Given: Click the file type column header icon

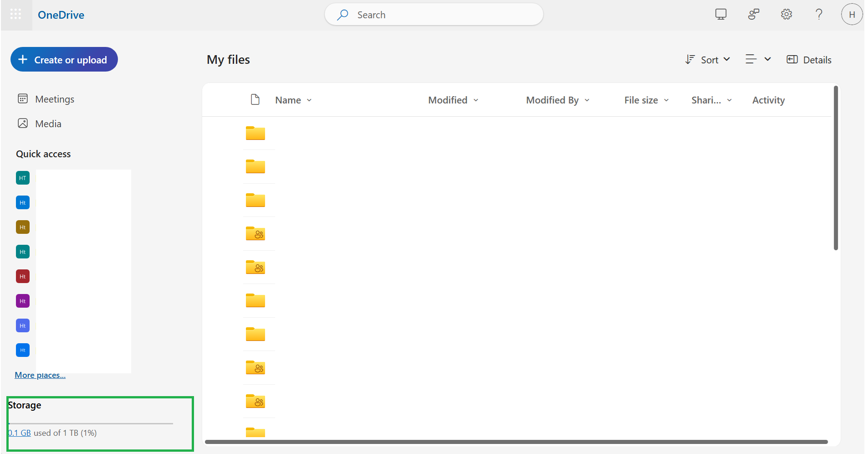Looking at the screenshot, I should pyautogui.click(x=255, y=99).
